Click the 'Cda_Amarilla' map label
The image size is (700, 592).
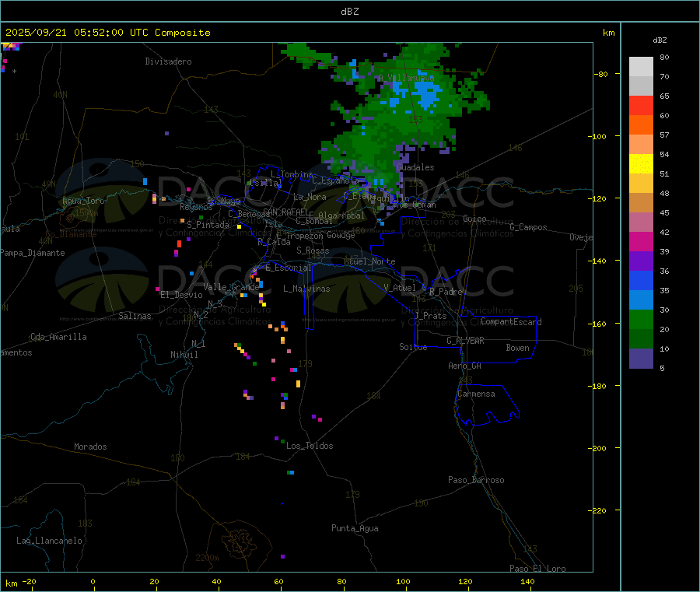[58, 337]
